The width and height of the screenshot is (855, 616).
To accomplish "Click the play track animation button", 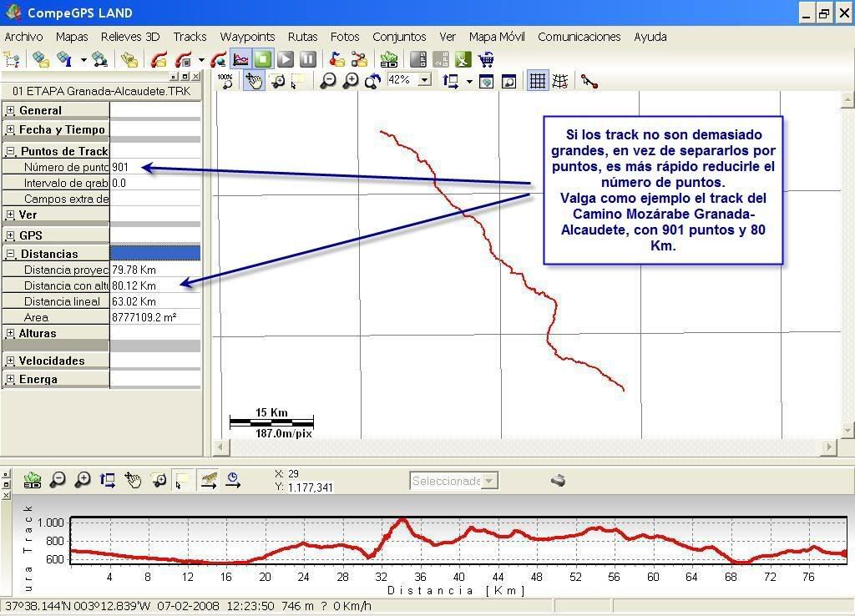I will pos(286,59).
